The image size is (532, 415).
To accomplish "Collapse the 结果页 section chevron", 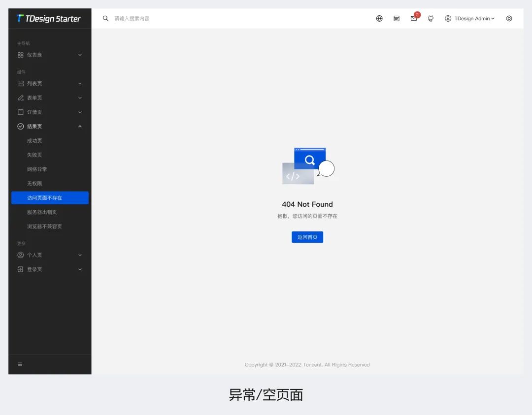I will point(80,126).
